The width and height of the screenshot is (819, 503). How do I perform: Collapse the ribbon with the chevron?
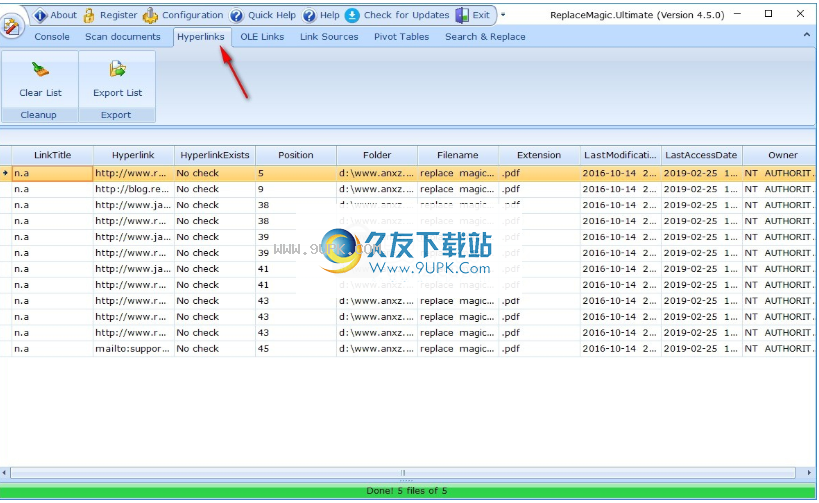(806, 35)
